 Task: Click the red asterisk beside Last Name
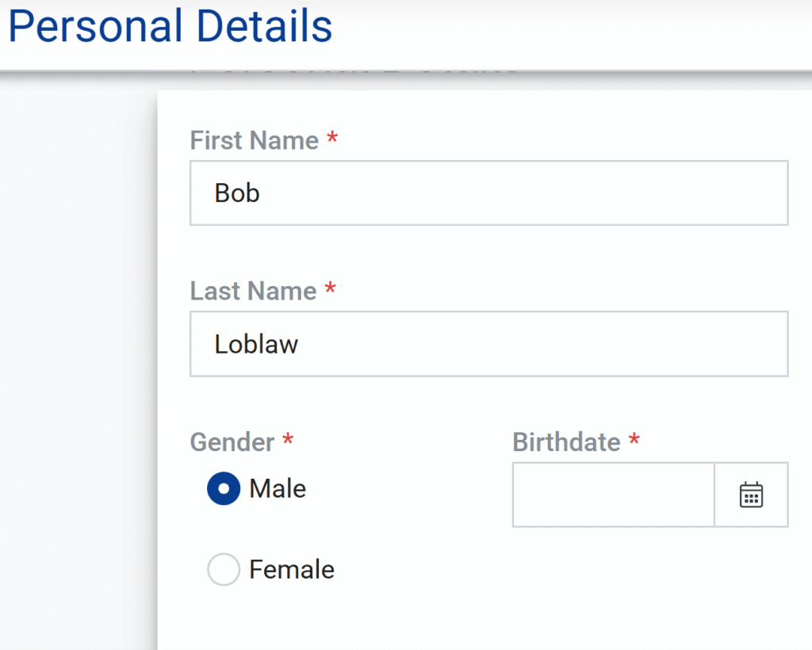point(330,289)
